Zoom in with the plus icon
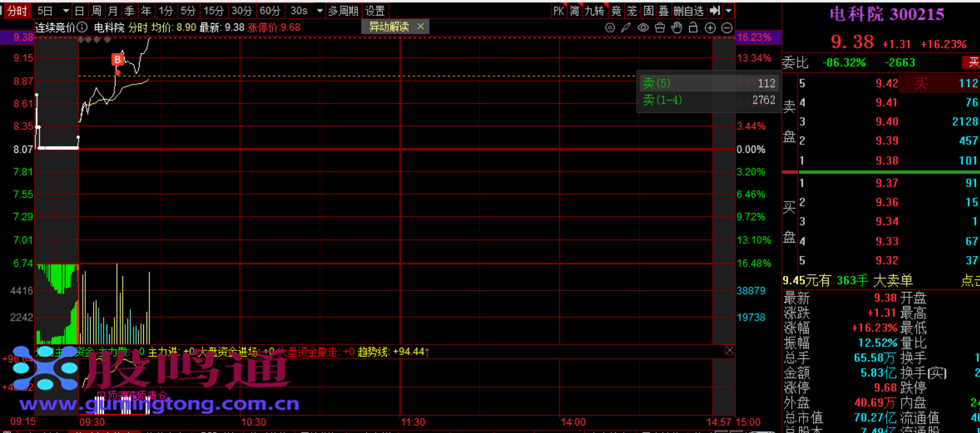980x433 pixels. pyautogui.click(x=710, y=28)
